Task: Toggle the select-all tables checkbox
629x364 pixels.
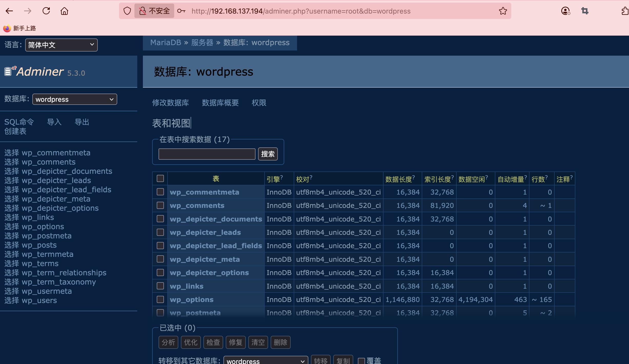Action: coord(160,178)
